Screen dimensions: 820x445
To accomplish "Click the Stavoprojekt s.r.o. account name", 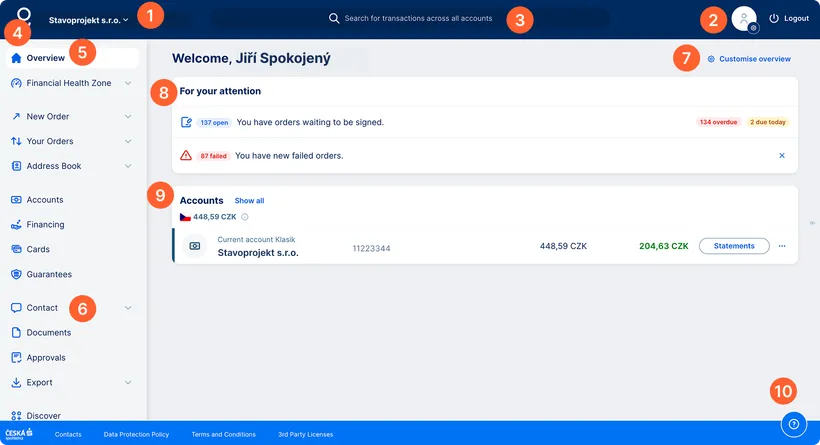I will (258, 253).
